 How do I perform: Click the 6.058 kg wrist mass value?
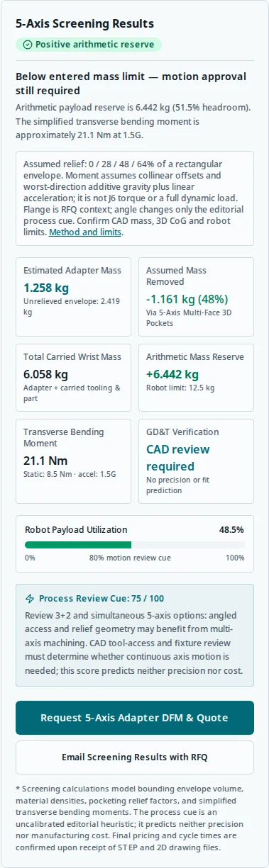pyautogui.click(x=46, y=374)
